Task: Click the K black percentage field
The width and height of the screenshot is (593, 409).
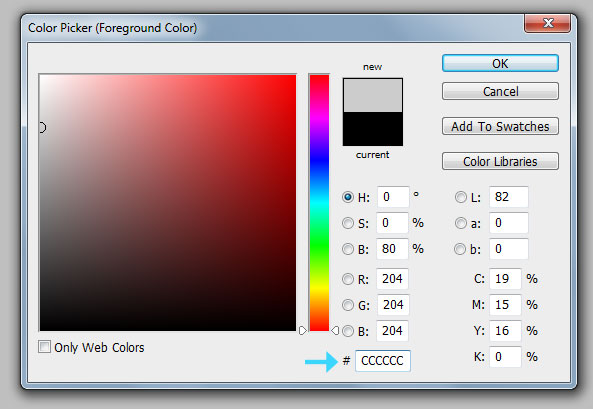Action: tap(505, 356)
